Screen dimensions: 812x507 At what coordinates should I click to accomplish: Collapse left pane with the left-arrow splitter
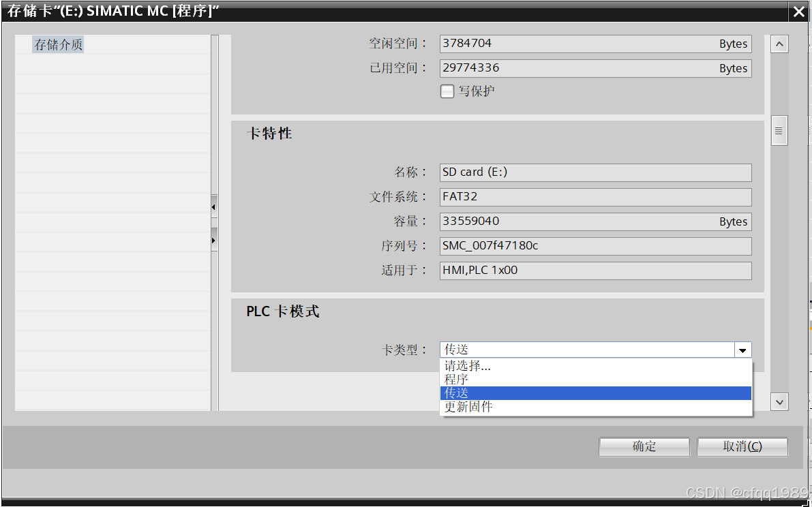tap(214, 207)
